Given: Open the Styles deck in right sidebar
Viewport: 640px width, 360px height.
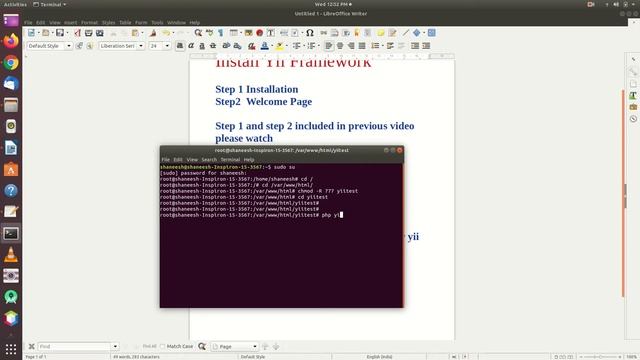Looking at the screenshot, I should (633, 96).
